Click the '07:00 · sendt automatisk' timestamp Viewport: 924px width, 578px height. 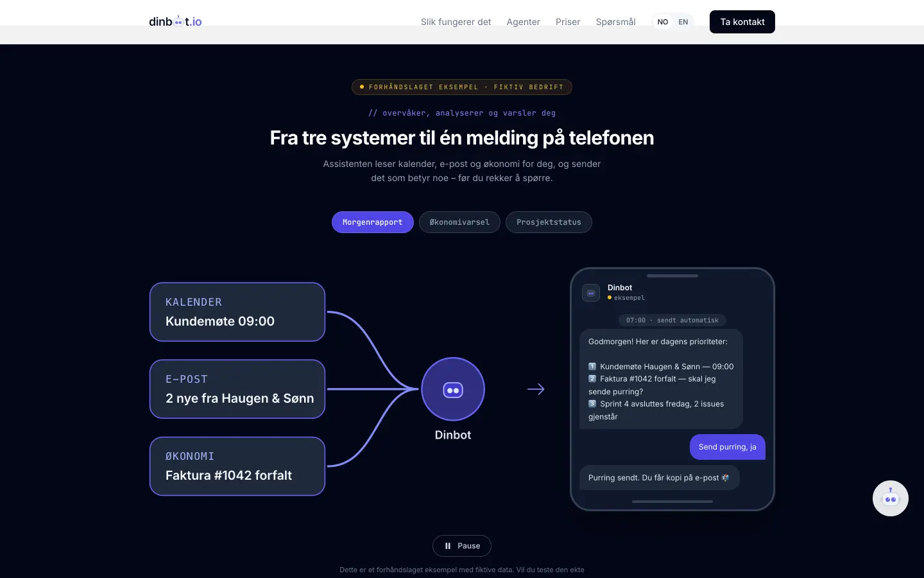672,320
